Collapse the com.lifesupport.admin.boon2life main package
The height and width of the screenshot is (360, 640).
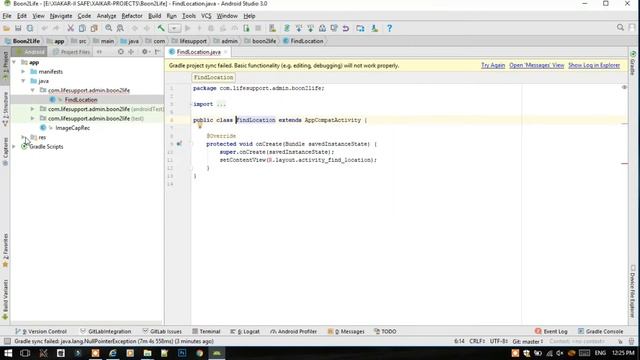point(33,90)
